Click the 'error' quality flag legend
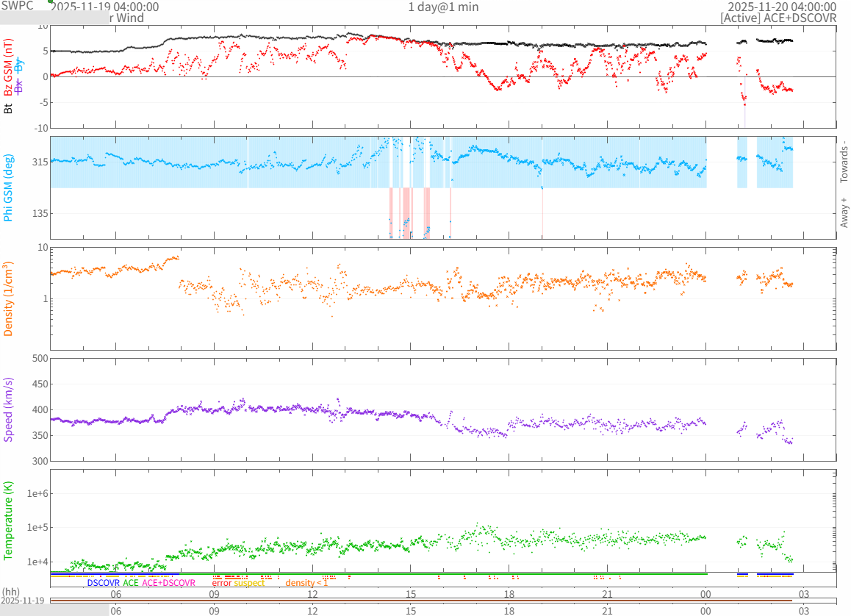The image size is (851, 616). pyautogui.click(x=222, y=583)
